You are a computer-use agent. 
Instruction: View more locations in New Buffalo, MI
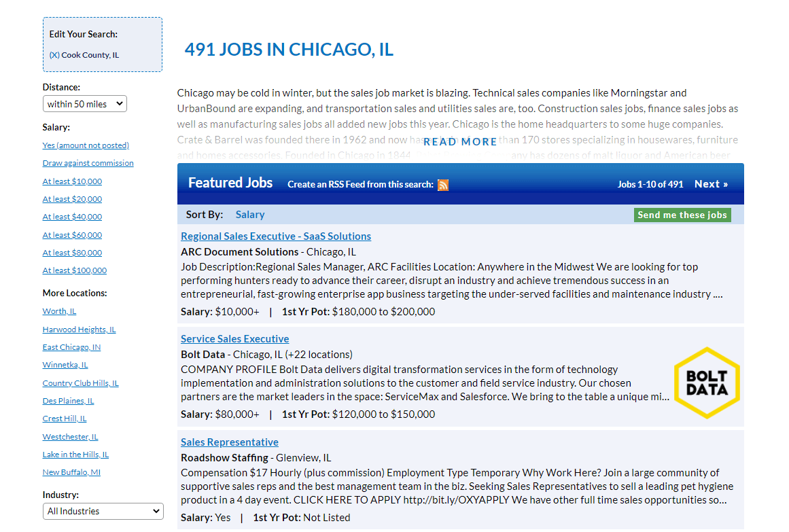coord(71,472)
